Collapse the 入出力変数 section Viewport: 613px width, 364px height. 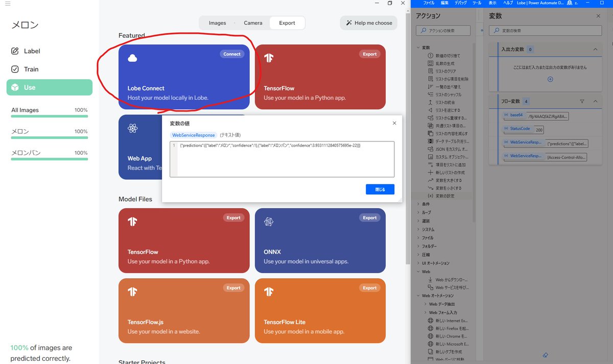coord(595,50)
